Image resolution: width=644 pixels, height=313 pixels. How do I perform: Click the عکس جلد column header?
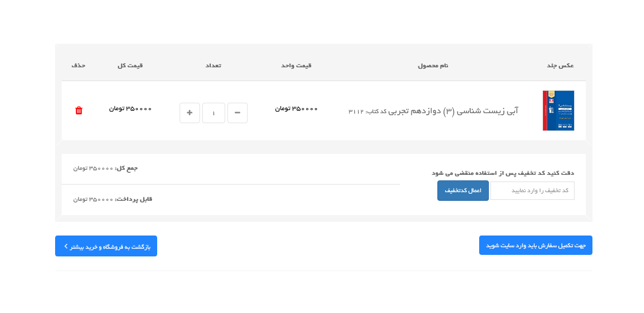click(x=560, y=65)
